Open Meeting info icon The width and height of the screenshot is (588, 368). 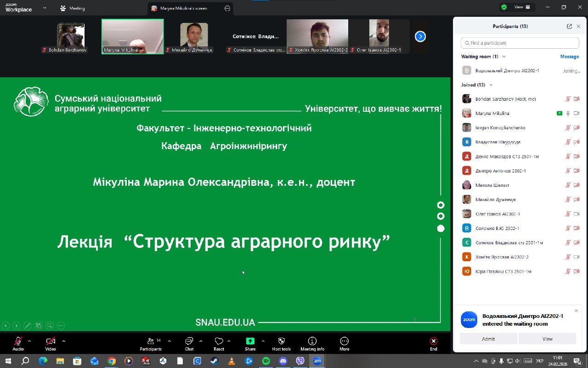coord(312,341)
